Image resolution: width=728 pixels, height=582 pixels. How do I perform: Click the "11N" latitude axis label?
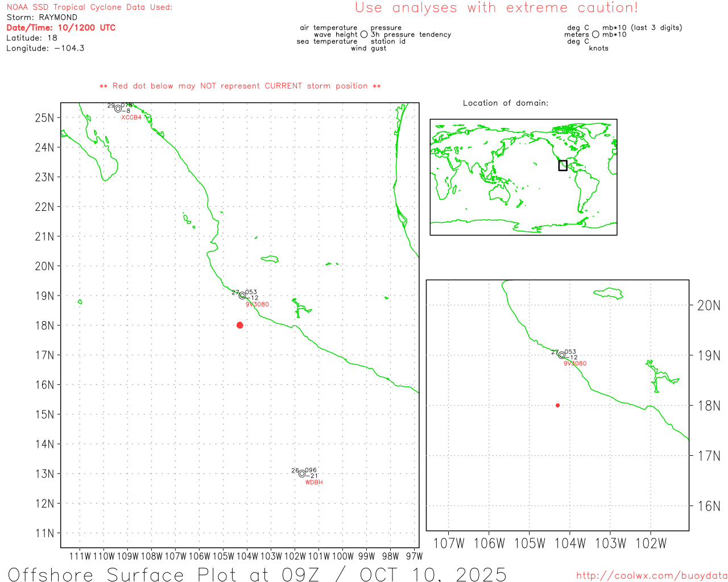click(44, 533)
